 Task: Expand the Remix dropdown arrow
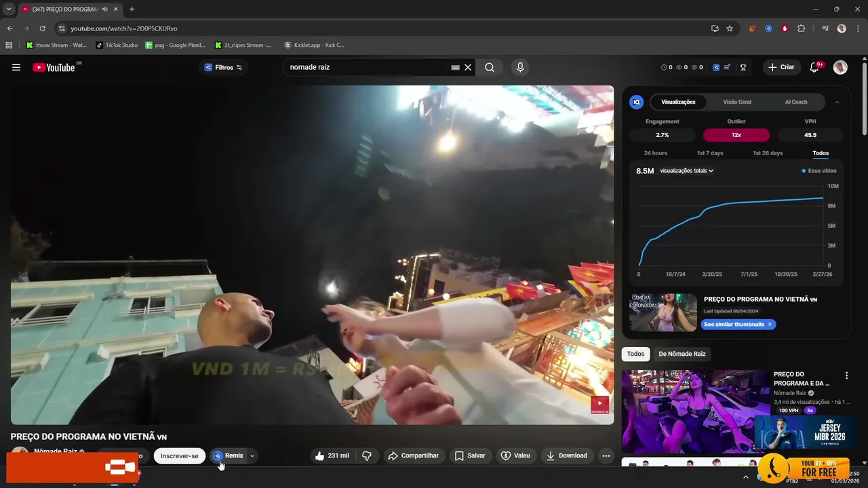(252, 456)
